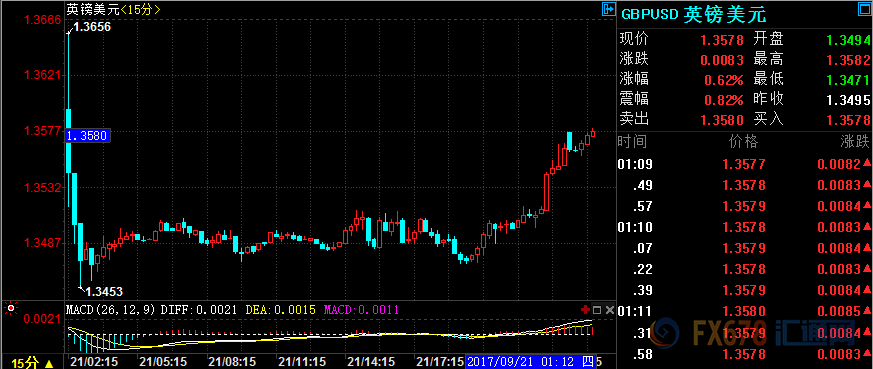Click the 英镑美元 chart title label
873x369 pixels.
[x=92, y=9]
